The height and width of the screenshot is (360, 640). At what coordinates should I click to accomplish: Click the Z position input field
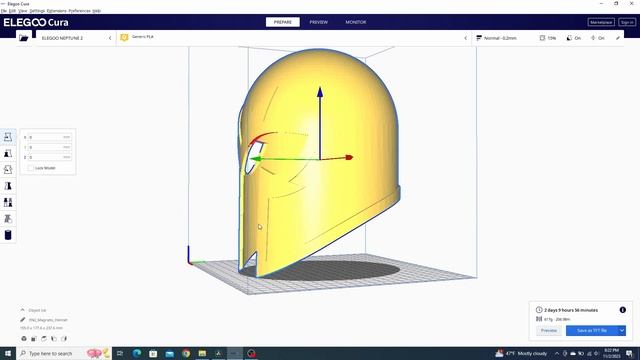tap(49, 157)
